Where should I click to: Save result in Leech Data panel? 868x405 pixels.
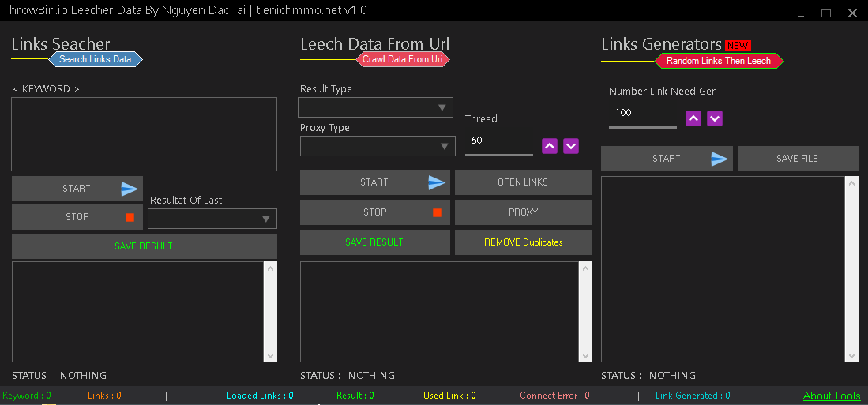pyautogui.click(x=375, y=242)
